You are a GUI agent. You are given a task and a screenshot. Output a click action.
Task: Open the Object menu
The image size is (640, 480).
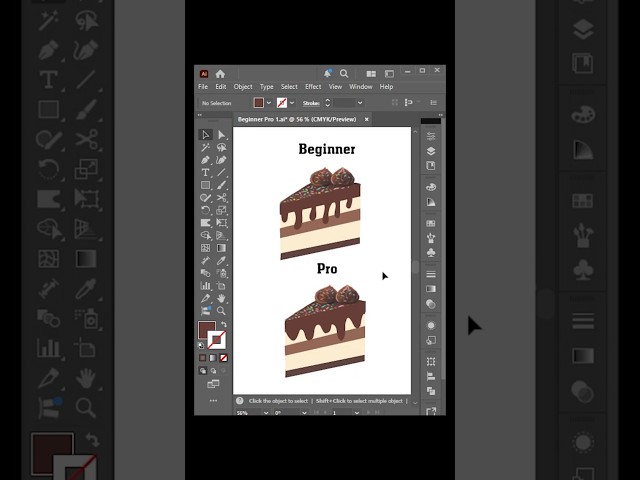pyautogui.click(x=243, y=87)
